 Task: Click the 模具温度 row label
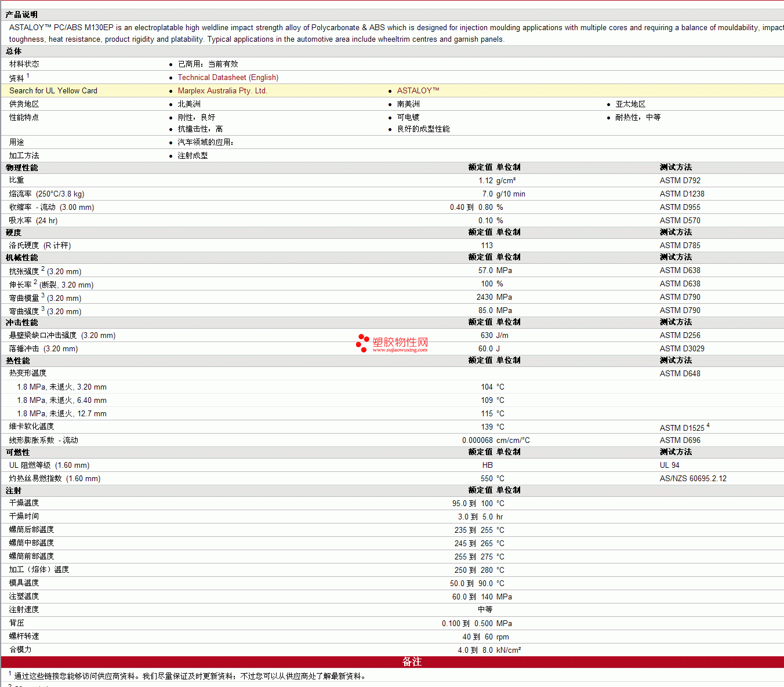[24, 583]
